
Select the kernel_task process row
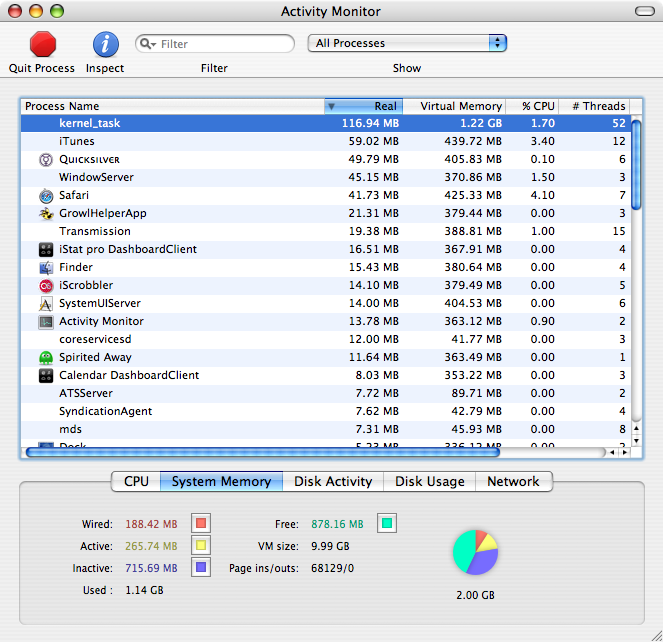point(326,123)
